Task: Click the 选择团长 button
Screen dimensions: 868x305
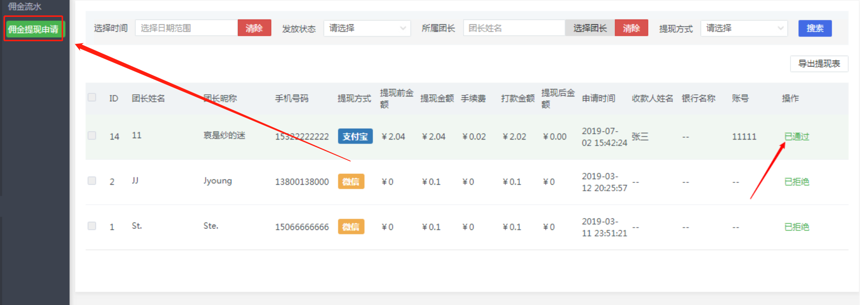Action: coord(590,28)
